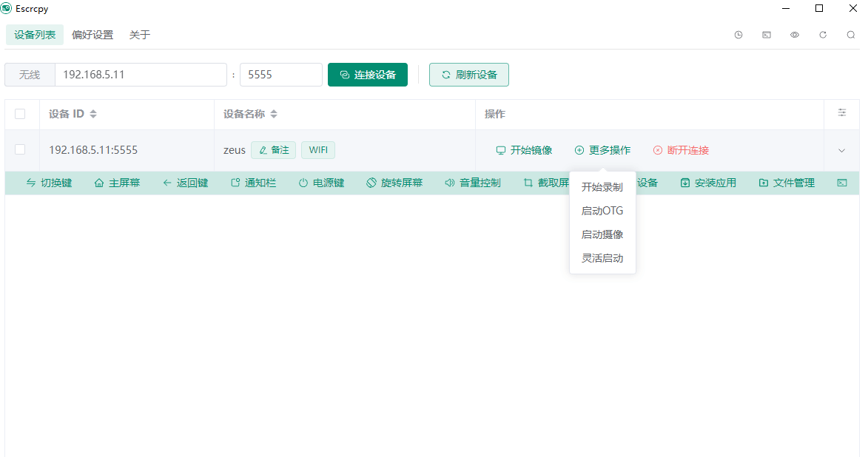
Task: Open 文件管理 file manager
Action: (787, 183)
